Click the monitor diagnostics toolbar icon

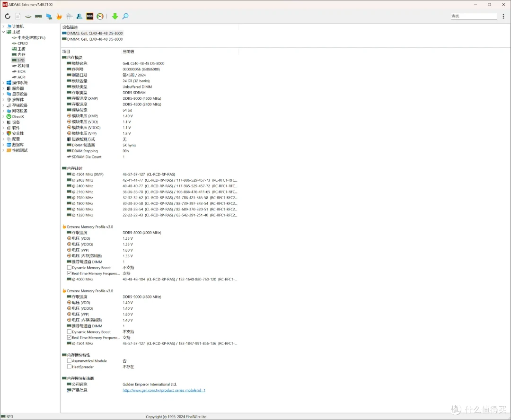(x=49, y=16)
